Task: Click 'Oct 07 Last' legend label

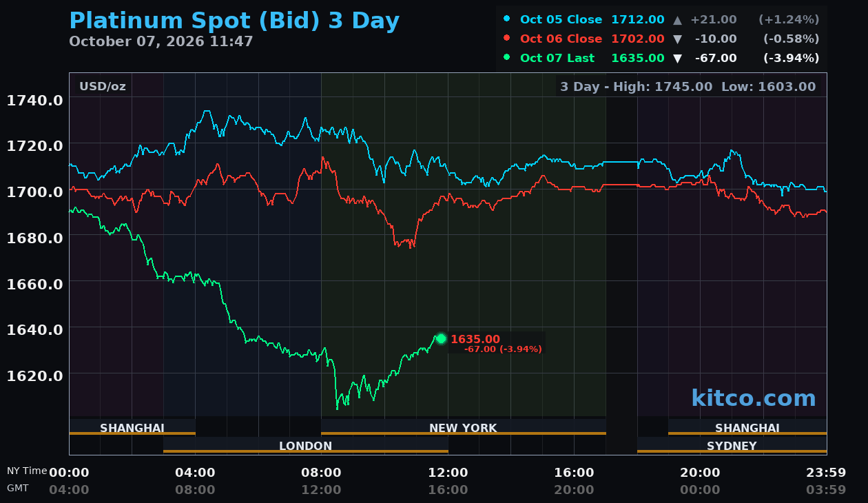Action: [x=557, y=59]
